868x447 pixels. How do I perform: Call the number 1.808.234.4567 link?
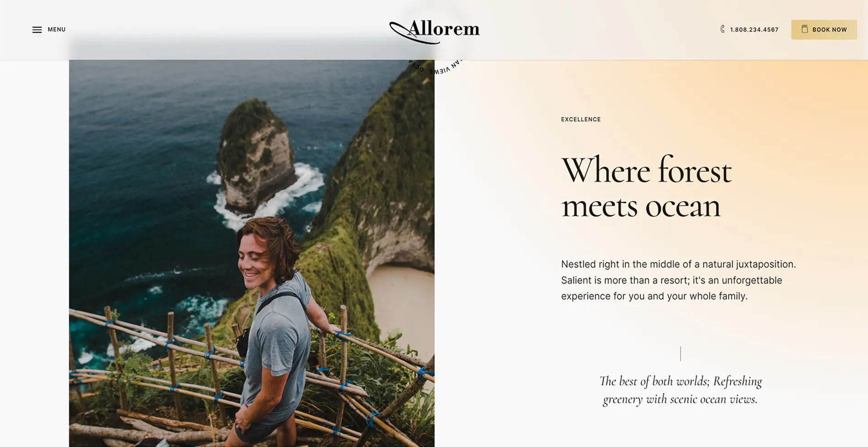point(754,30)
